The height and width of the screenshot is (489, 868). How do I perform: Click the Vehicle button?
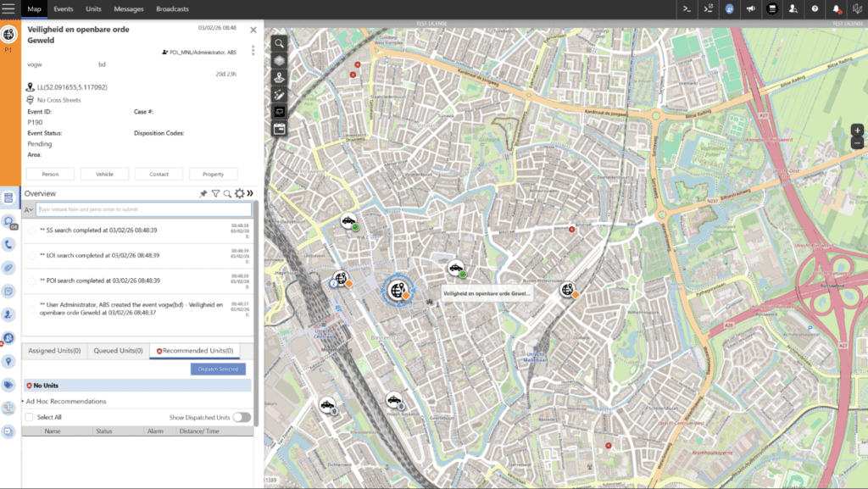(x=104, y=174)
